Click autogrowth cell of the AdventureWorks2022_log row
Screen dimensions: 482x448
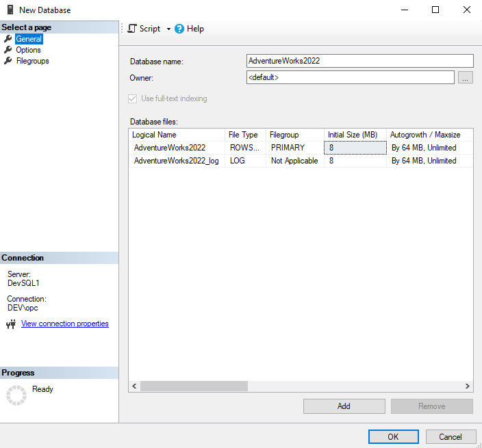tap(429, 161)
